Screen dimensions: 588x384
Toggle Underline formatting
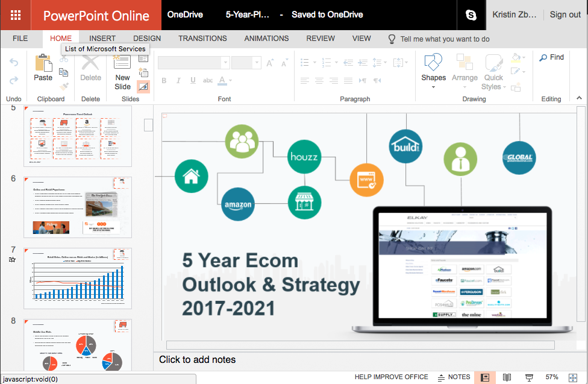[193, 80]
